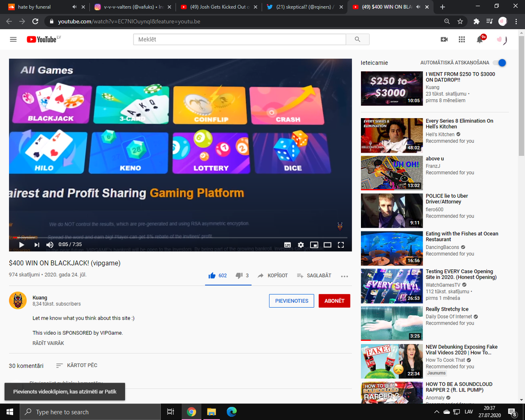Open the Hell's Kitchen elimination video

(391, 135)
